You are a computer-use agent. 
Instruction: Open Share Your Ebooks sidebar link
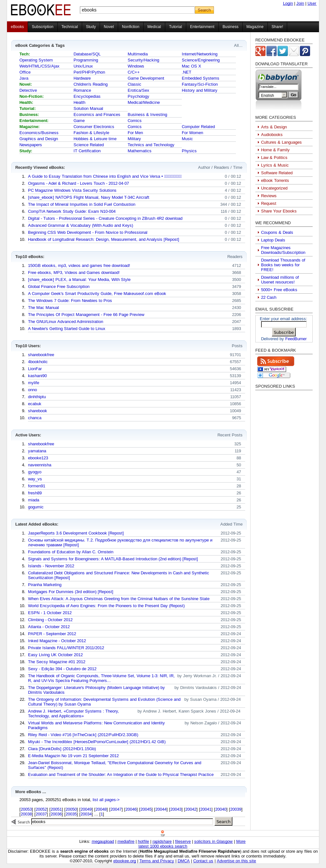(x=279, y=211)
